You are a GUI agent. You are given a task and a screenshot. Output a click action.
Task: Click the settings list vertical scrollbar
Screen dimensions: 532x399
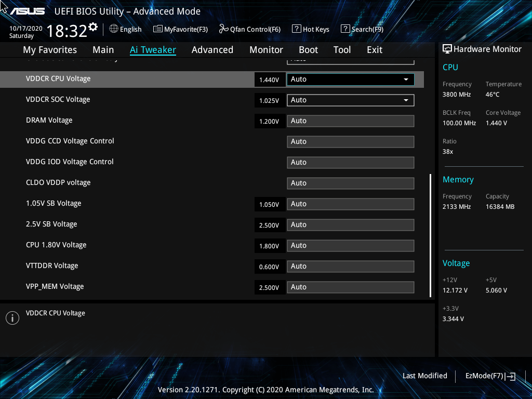[431, 236]
